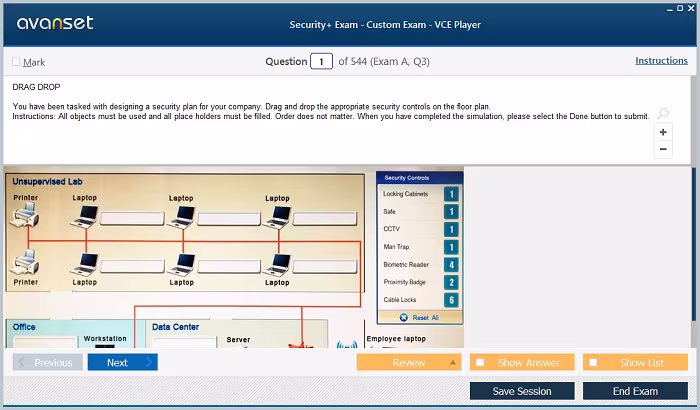The height and width of the screenshot is (410, 700).
Task: Click the Reset All X icon
Action: [404, 318]
